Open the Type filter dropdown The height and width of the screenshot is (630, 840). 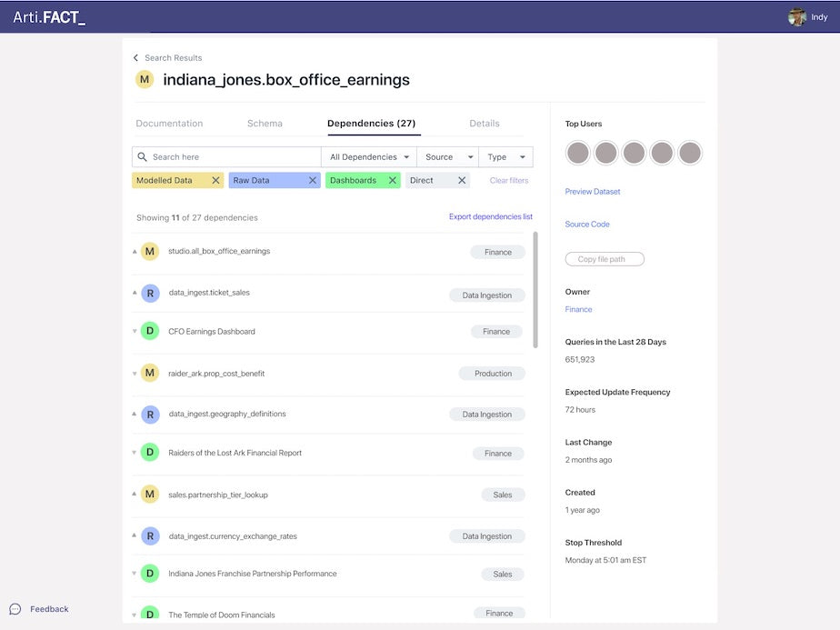(505, 157)
